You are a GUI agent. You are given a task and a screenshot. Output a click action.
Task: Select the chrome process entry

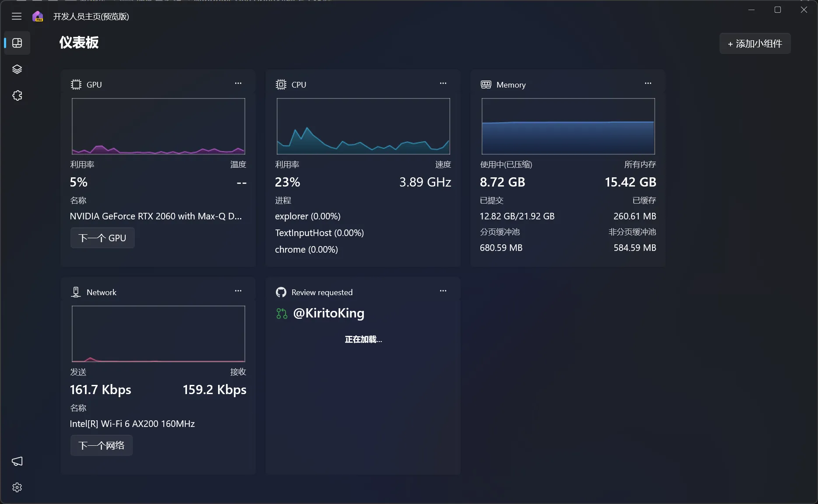307,250
